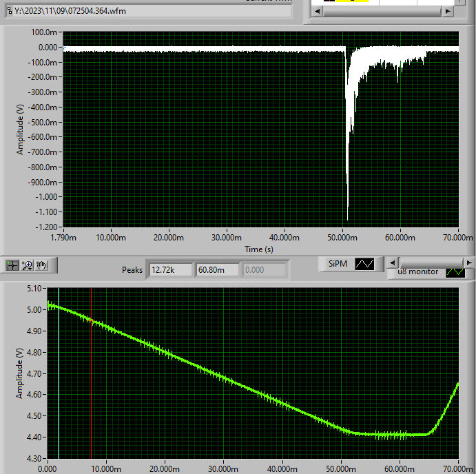Click the 60.000m tick on lower X axis

pyautogui.click(x=400, y=469)
